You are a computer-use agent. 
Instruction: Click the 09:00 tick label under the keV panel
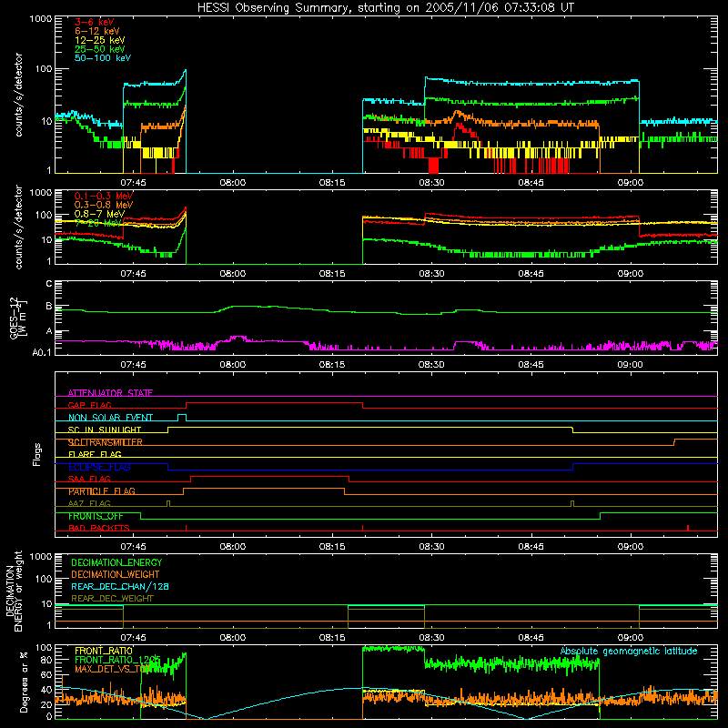630,183
